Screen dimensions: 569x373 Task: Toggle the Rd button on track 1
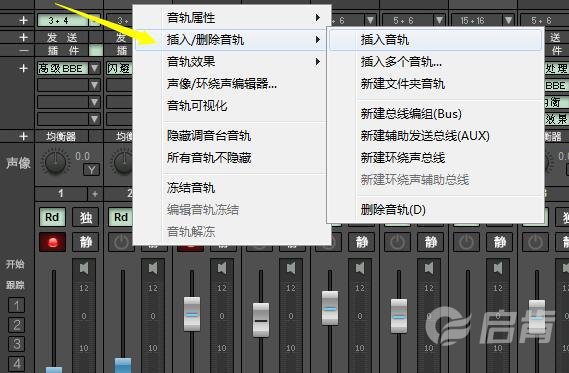tap(52, 217)
